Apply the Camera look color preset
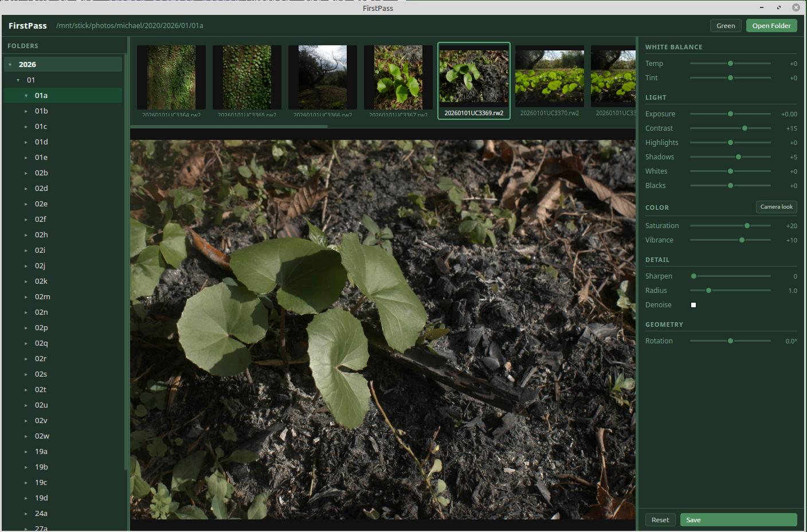 [x=776, y=207]
